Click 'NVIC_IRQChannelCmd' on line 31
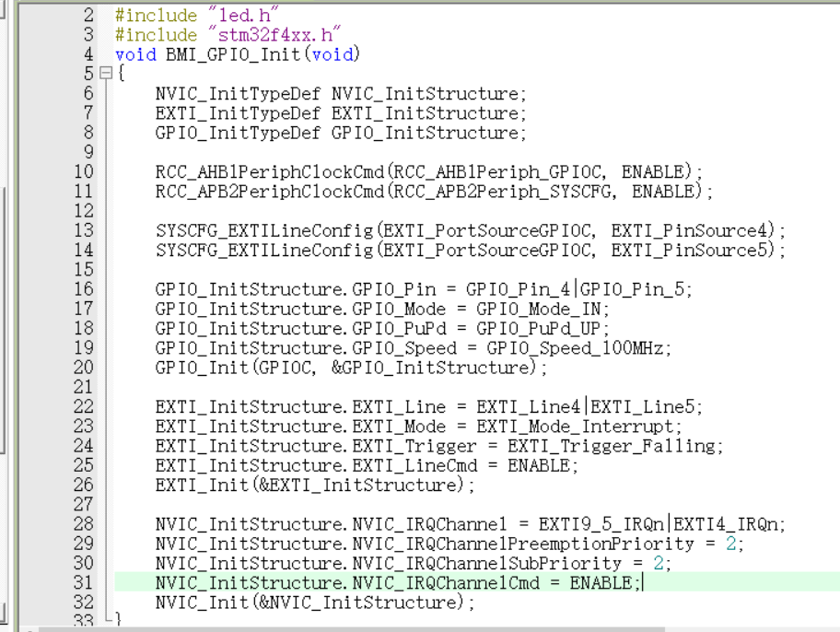The height and width of the screenshot is (632, 840). point(446,583)
